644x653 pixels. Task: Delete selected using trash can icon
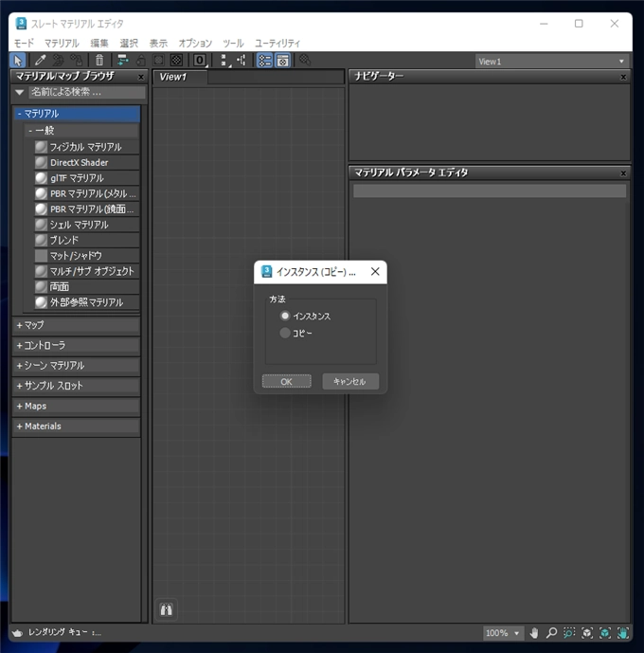[99, 61]
